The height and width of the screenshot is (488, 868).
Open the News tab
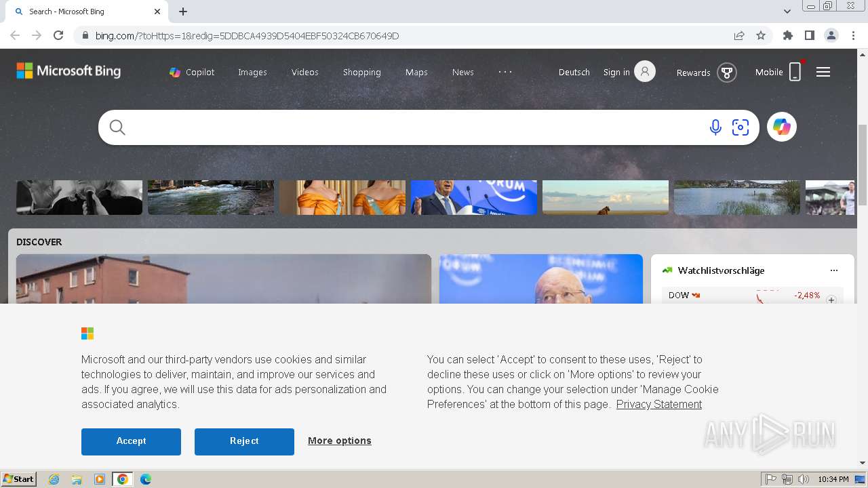coord(462,72)
